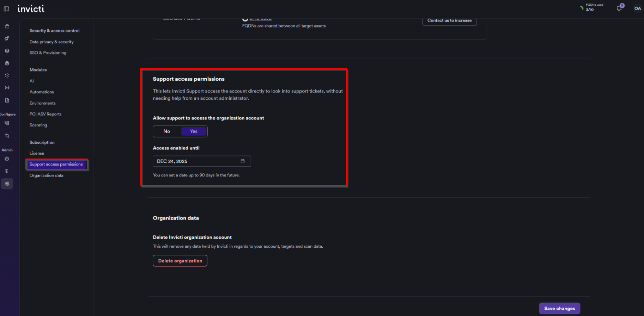Open Environments settings
644x316 pixels.
(x=43, y=103)
